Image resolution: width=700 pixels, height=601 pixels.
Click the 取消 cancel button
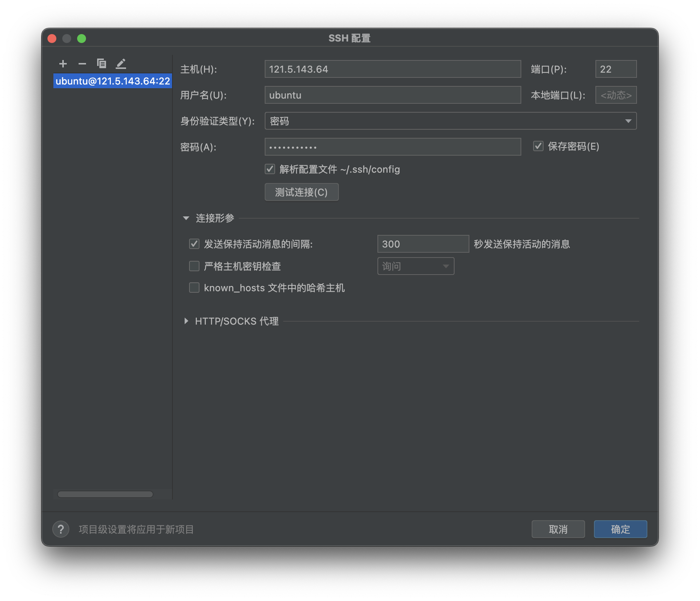[x=558, y=529]
